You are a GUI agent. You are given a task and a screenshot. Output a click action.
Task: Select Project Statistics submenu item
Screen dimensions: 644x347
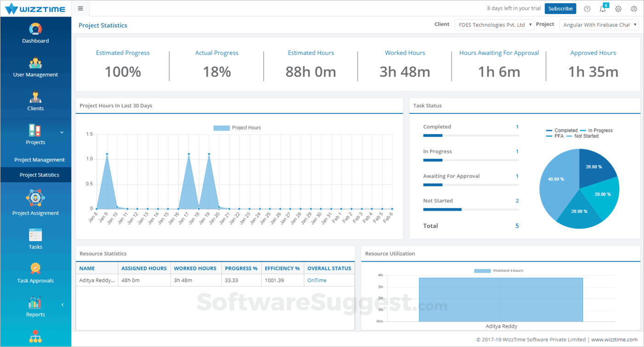coord(40,175)
